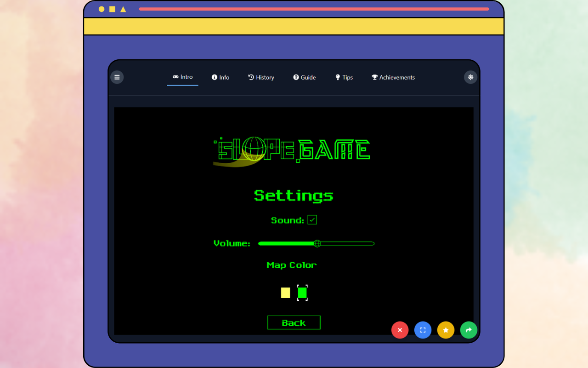Select the Achievements tab
This screenshot has width=588, height=368.
click(x=393, y=77)
